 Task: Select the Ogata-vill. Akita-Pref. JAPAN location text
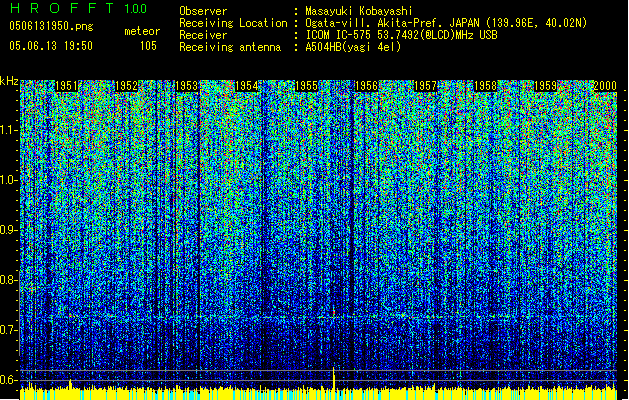pyautogui.click(x=446, y=23)
